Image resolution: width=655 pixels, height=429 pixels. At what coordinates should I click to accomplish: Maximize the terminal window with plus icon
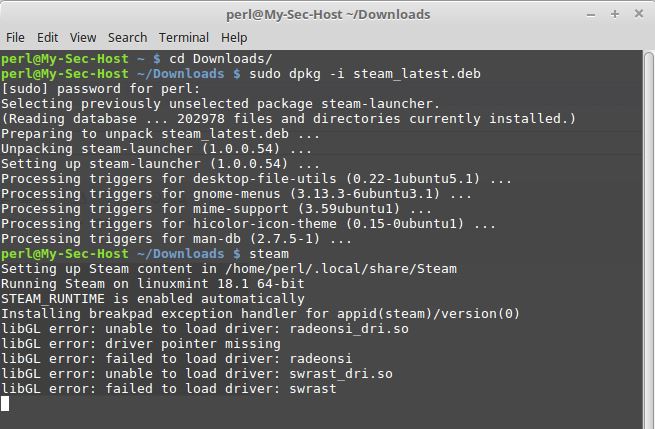coord(614,14)
